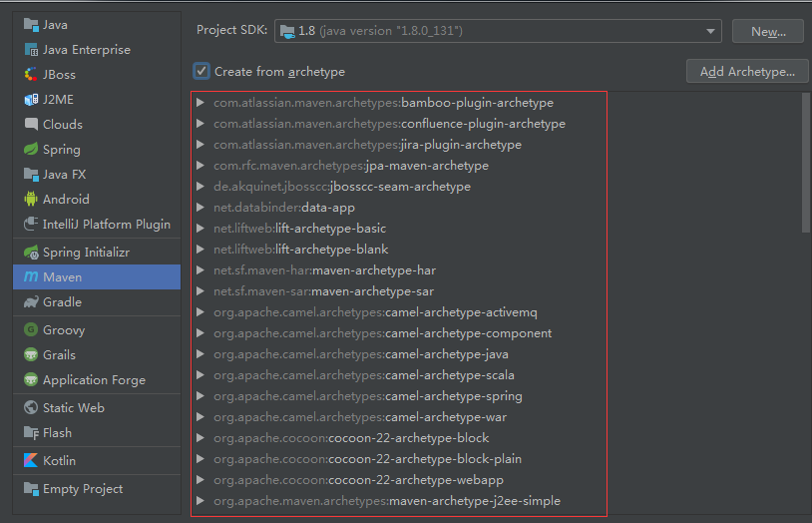Screen dimensions: 812x523
Task: Expand the net.databinder data-app node
Action: point(201,208)
